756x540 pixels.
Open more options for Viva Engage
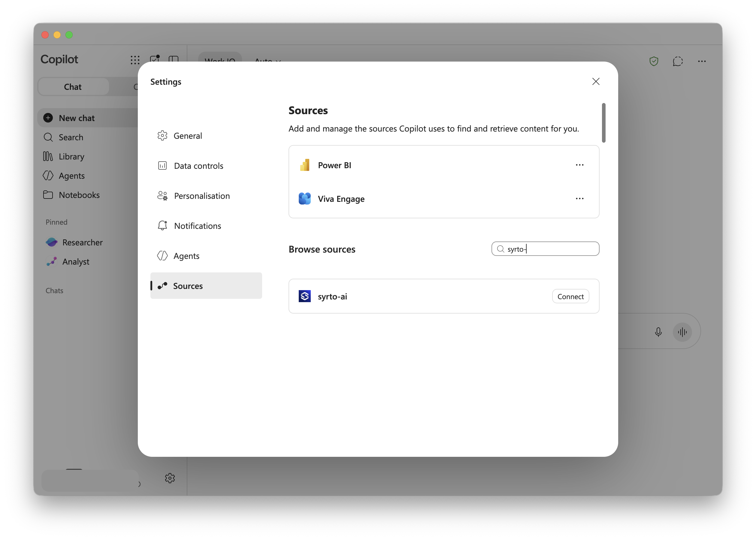(579, 199)
